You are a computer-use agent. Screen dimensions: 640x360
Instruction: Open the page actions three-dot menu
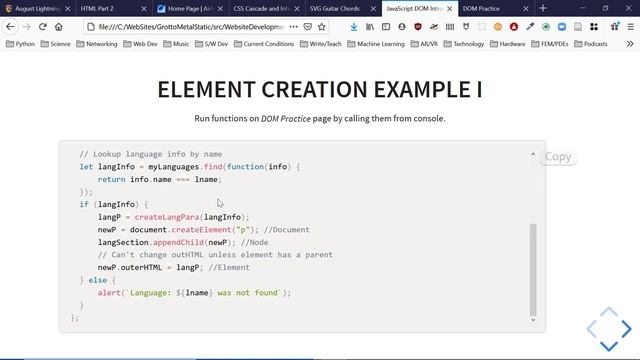pyautogui.click(x=293, y=27)
